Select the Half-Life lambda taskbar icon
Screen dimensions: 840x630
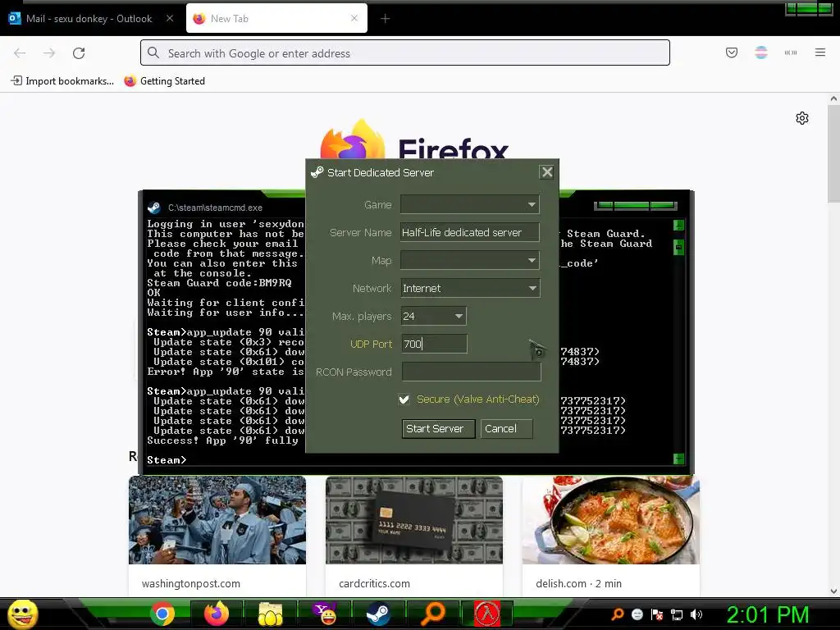(x=487, y=614)
